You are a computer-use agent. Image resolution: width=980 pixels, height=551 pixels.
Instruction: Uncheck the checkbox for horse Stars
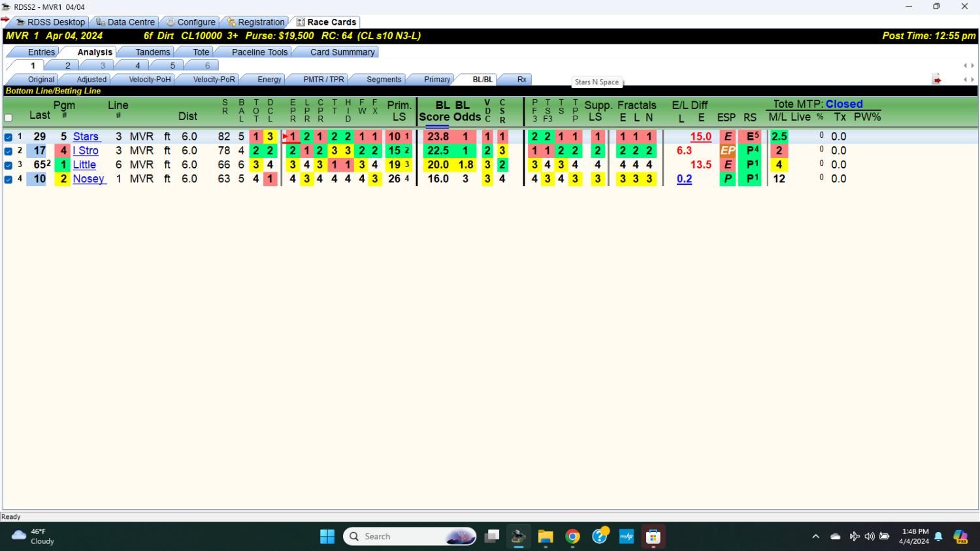8,137
